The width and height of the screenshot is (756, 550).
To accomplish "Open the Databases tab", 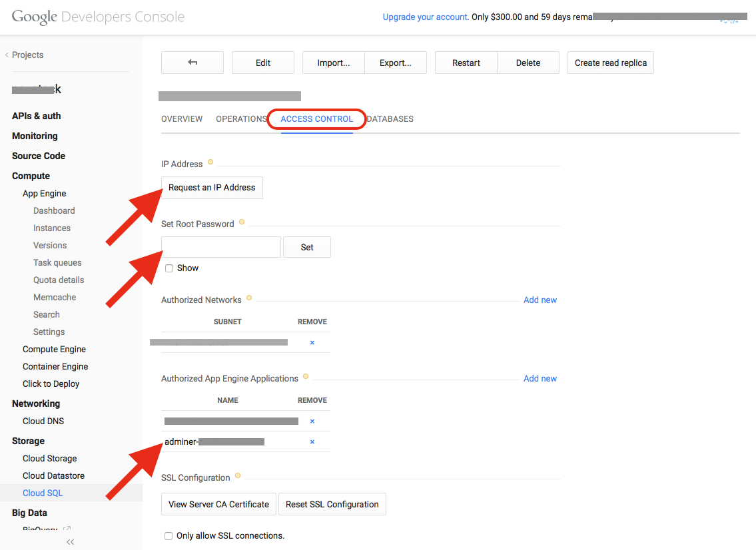I will tap(390, 119).
